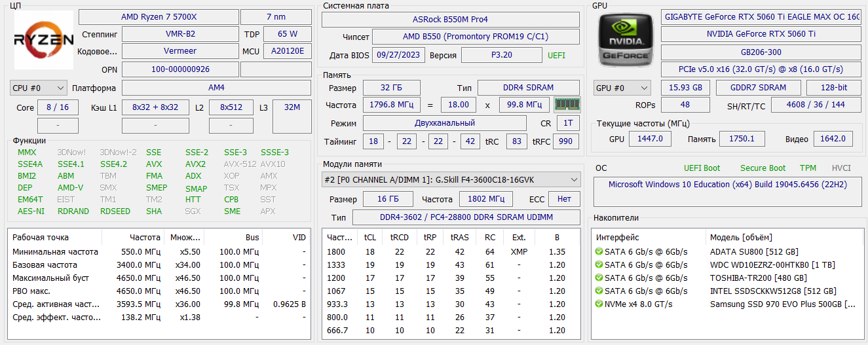The width and height of the screenshot is (868, 345).
Task: Click status check icon for WDC WD10EZRZ drive
Action: (599, 264)
